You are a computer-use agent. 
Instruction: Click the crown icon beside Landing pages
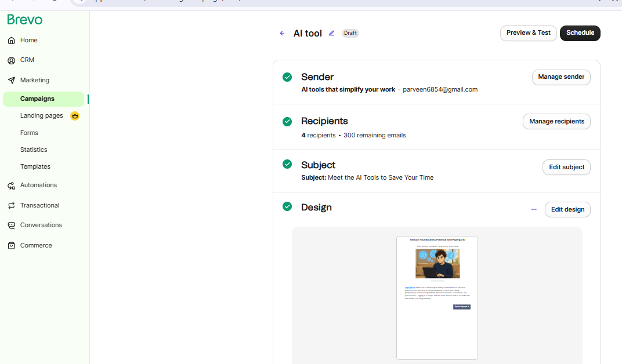pyautogui.click(x=74, y=116)
